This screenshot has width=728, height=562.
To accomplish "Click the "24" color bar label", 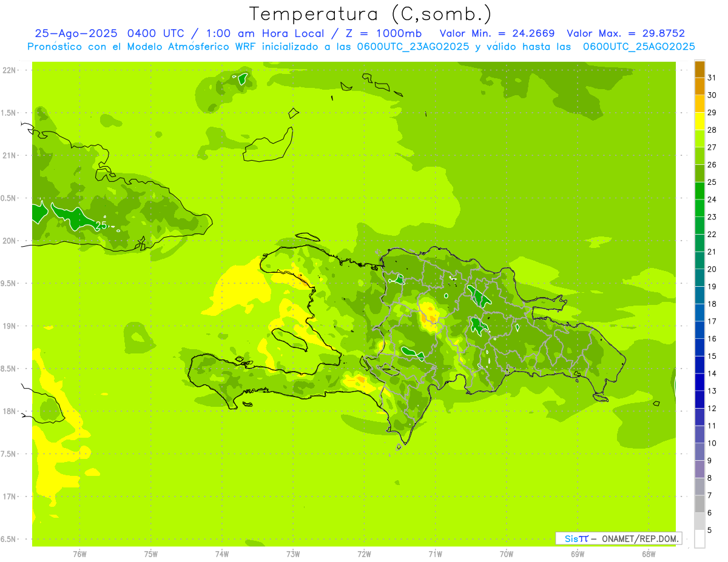I will [x=712, y=199].
